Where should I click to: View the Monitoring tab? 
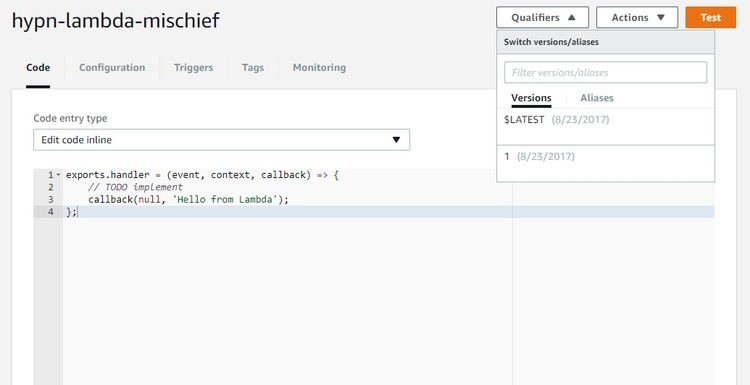click(319, 67)
